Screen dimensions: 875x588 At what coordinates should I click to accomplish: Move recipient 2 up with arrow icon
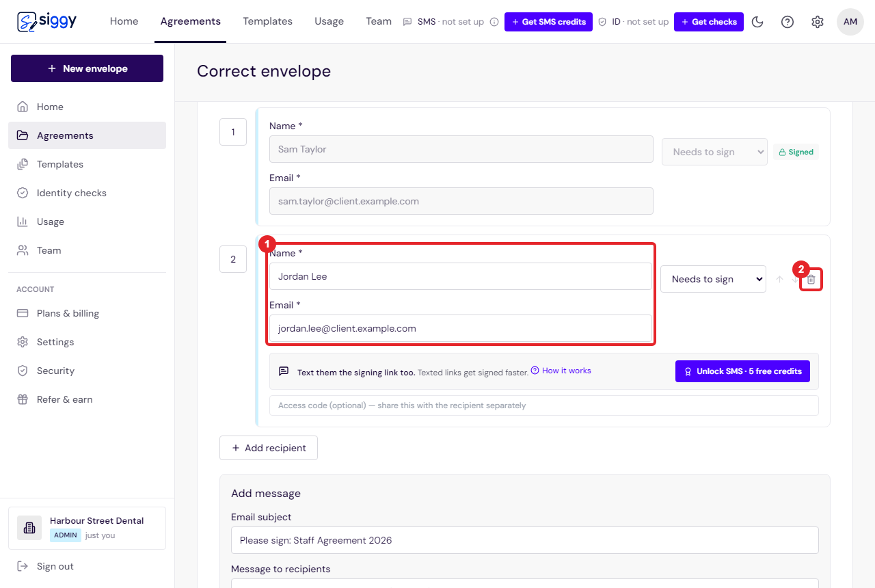click(x=779, y=280)
